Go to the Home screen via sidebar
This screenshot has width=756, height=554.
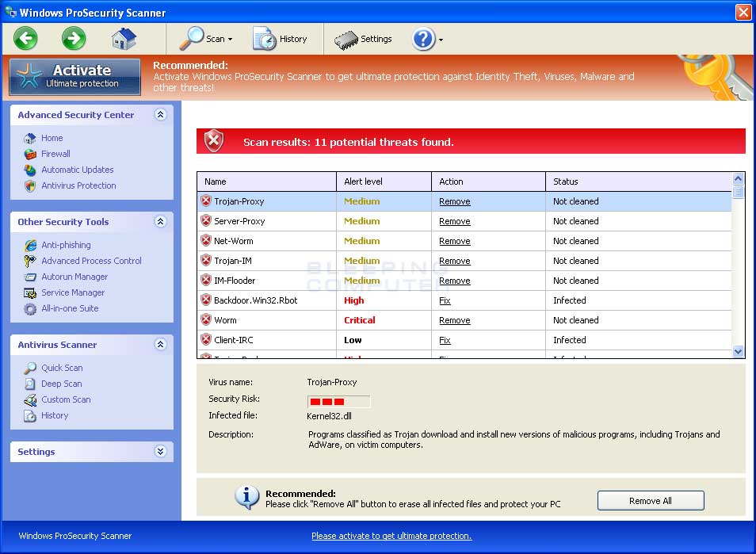52,138
